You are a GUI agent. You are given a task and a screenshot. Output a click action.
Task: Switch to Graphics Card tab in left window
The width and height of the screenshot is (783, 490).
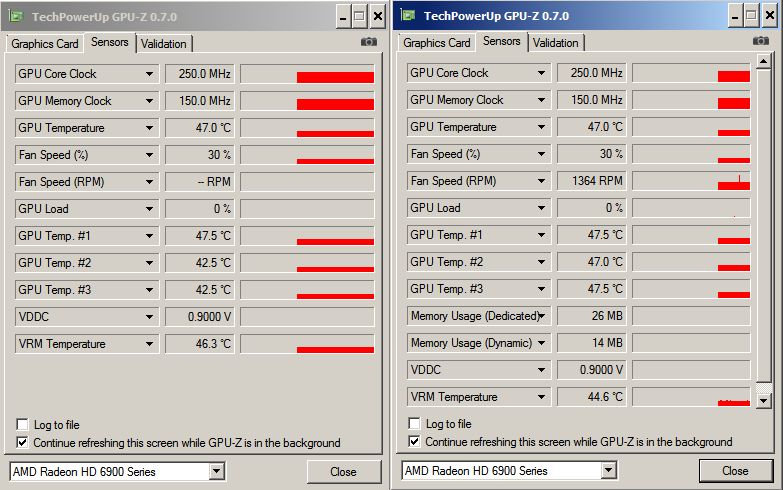(x=44, y=44)
